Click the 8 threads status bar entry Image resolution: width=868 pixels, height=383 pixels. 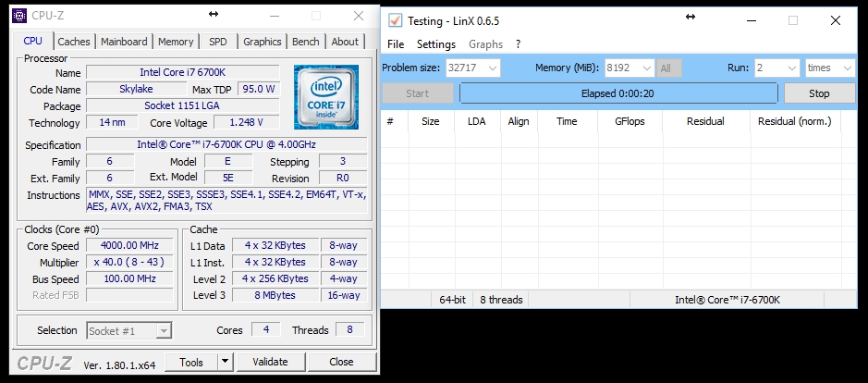click(501, 300)
